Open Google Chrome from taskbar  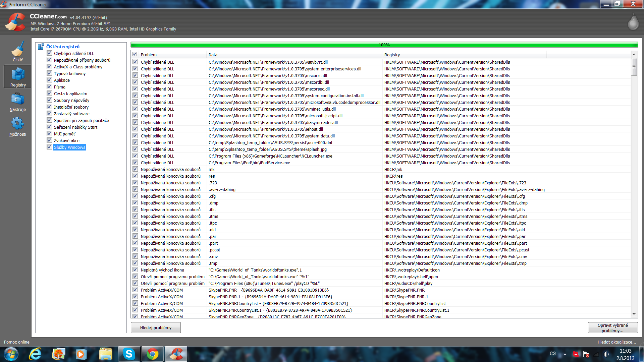tap(152, 354)
